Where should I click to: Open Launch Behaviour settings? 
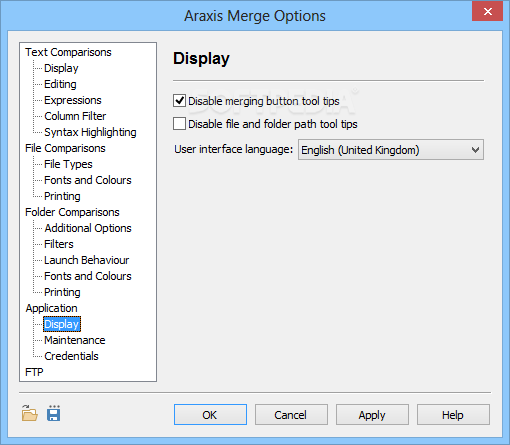point(87,260)
